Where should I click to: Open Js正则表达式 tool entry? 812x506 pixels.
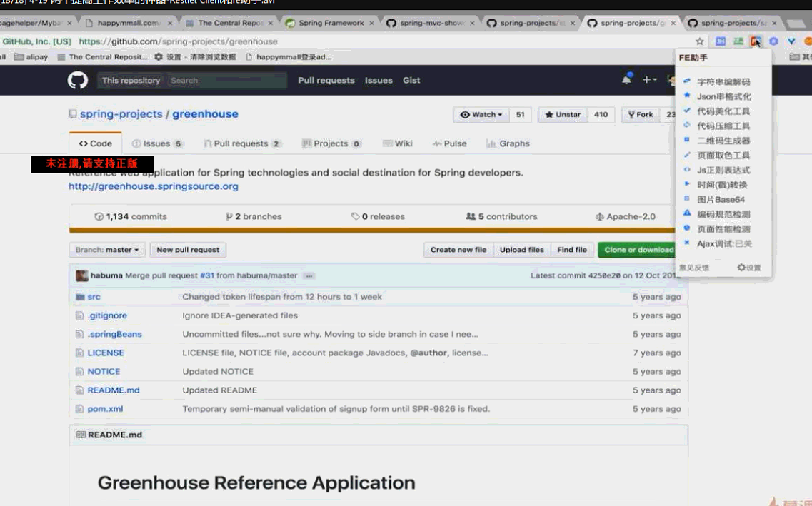coord(723,171)
